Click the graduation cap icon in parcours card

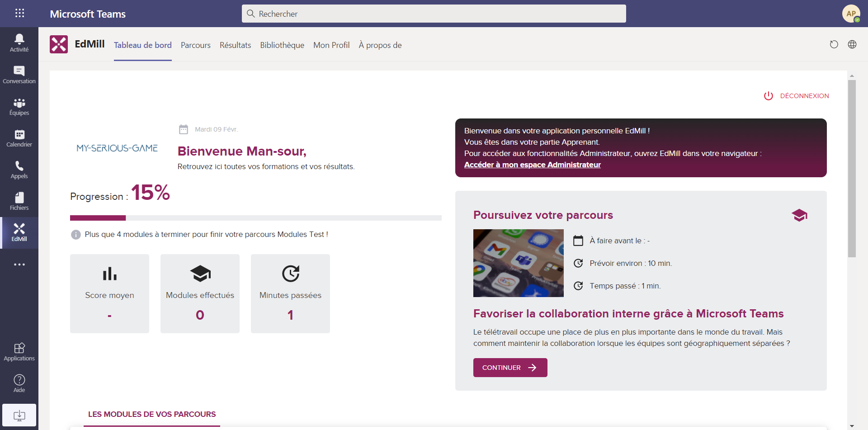click(x=799, y=215)
